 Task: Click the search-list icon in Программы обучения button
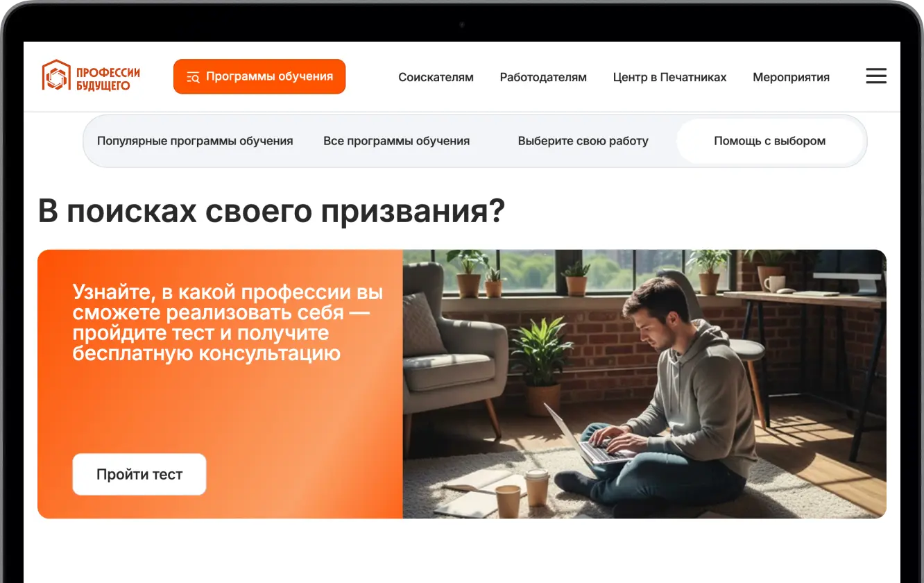[193, 77]
